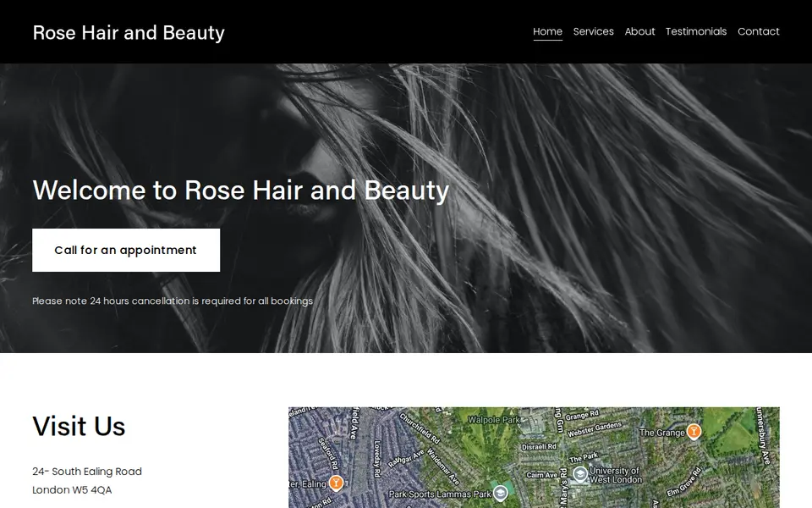Open the About page link
Image resolution: width=812 pixels, height=508 pixels.
click(x=639, y=31)
